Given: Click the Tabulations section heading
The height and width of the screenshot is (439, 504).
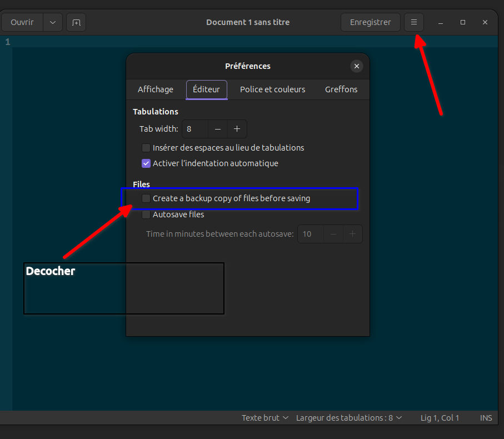Looking at the screenshot, I should pyautogui.click(x=156, y=112).
